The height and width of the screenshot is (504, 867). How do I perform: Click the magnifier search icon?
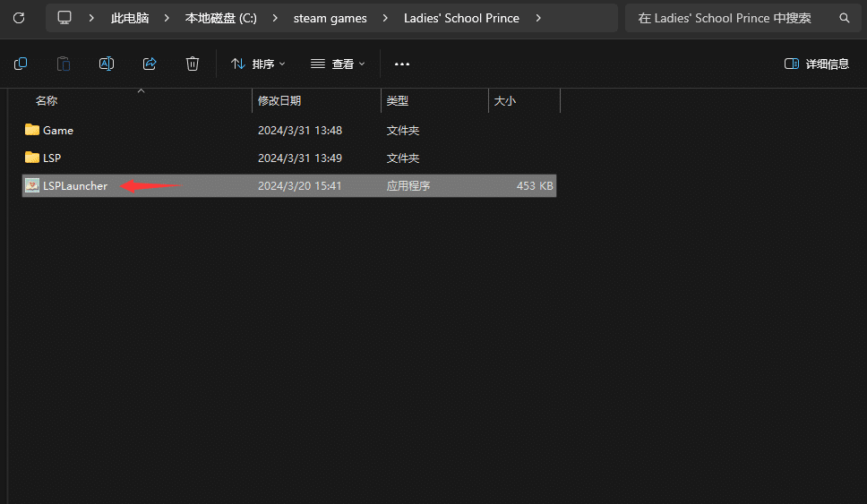845,18
